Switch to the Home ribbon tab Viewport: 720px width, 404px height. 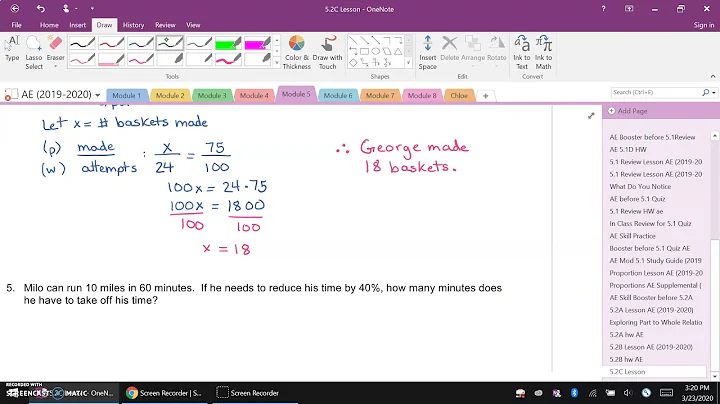pyautogui.click(x=49, y=25)
